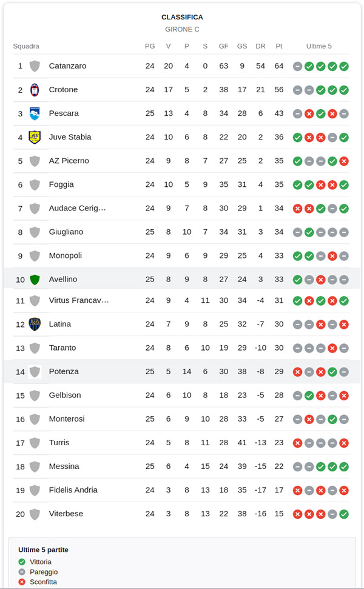364x589 pixels.
Task: Click the Crotone team crest
Action: point(35,90)
